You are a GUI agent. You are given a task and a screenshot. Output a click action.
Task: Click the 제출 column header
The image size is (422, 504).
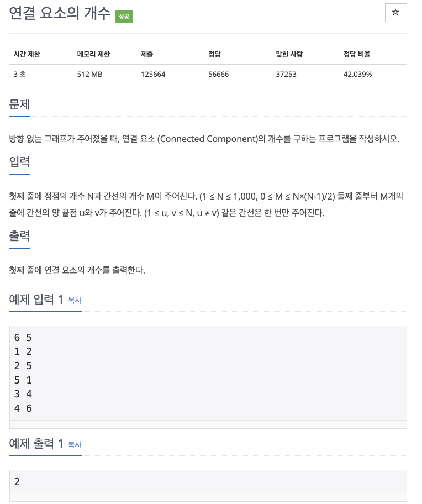pyautogui.click(x=146, y=54)
